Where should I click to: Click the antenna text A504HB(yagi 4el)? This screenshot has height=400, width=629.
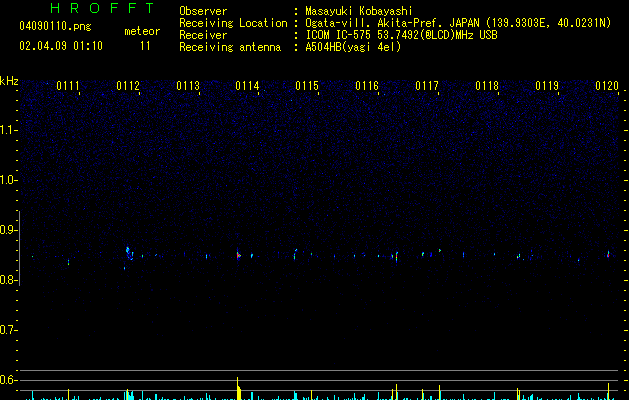tap(353, 47)
